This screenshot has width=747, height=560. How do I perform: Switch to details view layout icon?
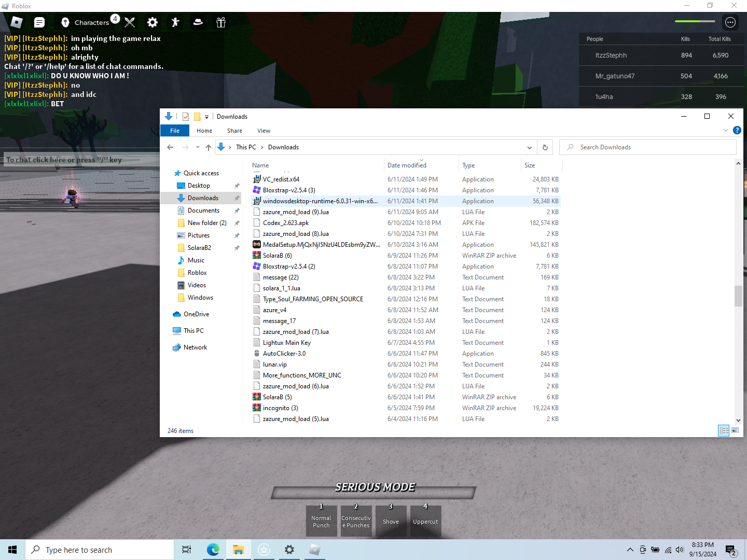[x=724, y=430]
